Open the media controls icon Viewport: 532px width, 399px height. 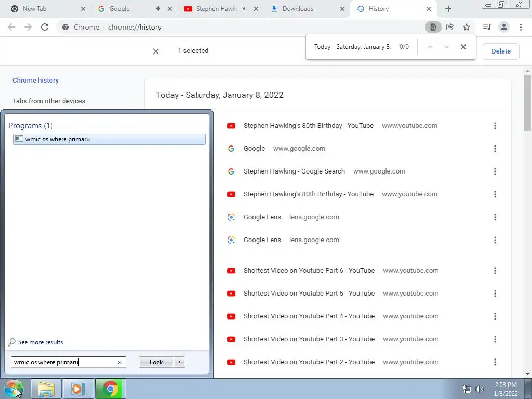click(x=487, y=27)
